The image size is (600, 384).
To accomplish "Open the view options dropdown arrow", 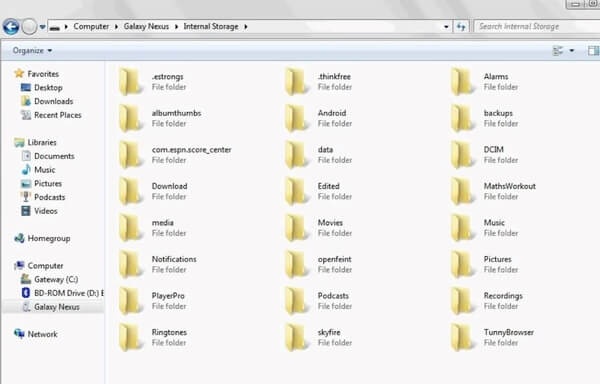I will pyautogui.click(x=572, y=50).
